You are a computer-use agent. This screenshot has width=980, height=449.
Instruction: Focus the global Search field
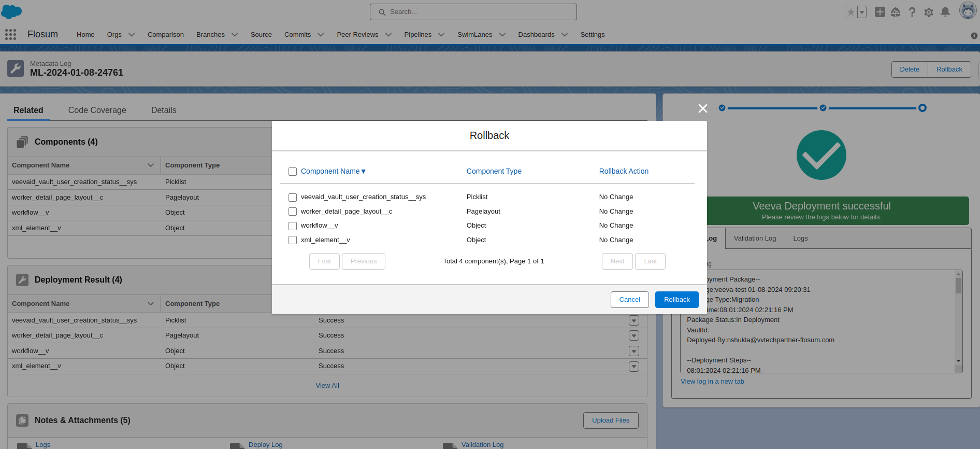pyautogui.click(x=473, y=12)
